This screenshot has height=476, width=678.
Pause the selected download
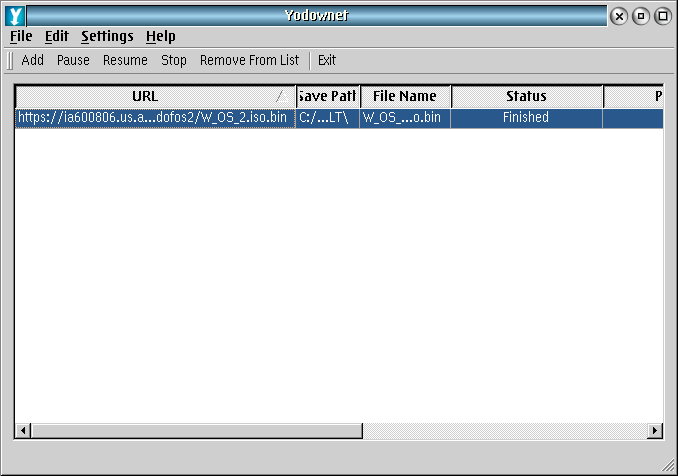(x=73, y=60)
